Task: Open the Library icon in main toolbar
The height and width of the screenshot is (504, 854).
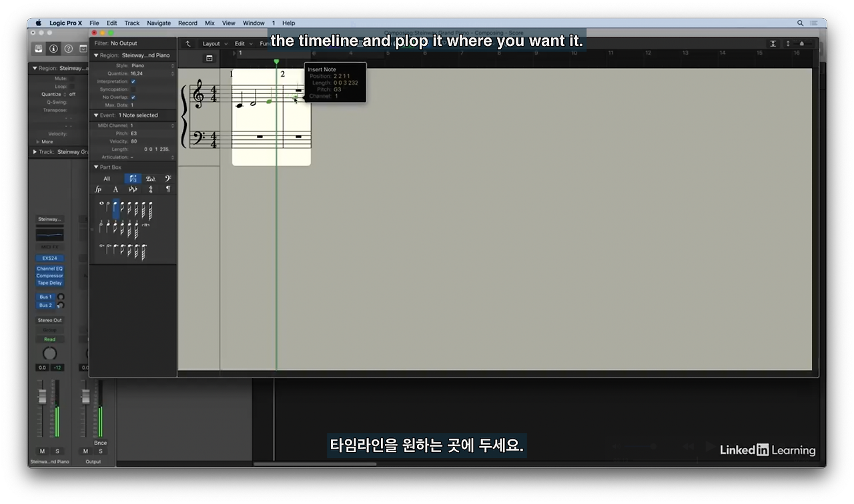Action: point(39,49)
